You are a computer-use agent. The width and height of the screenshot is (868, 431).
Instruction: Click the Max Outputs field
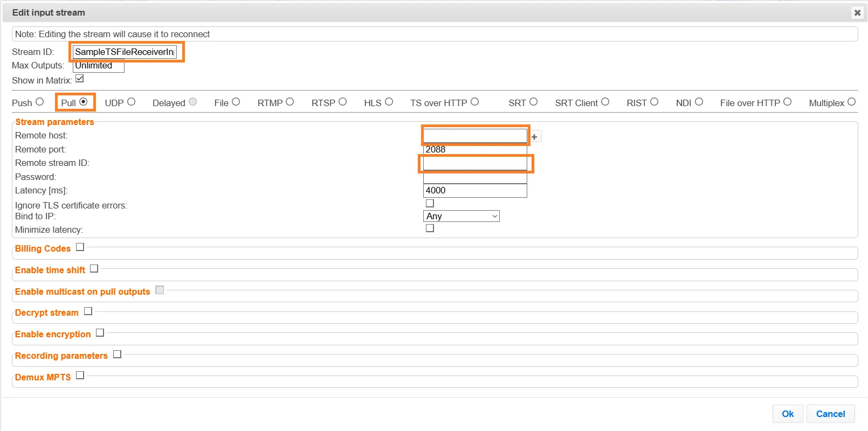click(99, 66)
